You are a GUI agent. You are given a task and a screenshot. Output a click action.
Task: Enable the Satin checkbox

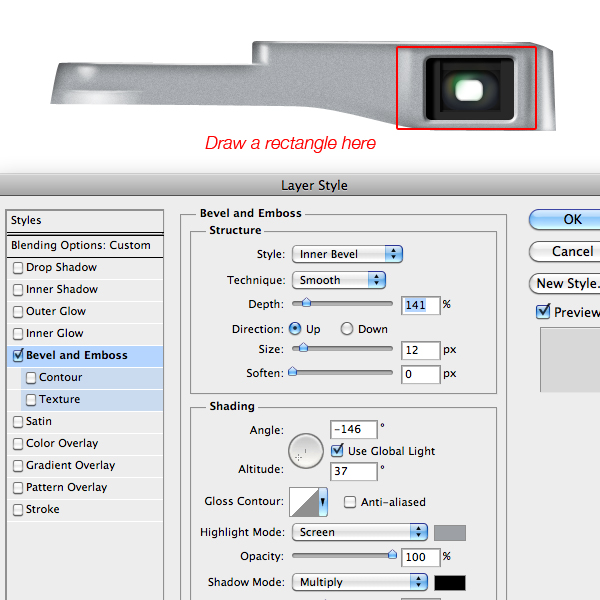click(18, 422)
